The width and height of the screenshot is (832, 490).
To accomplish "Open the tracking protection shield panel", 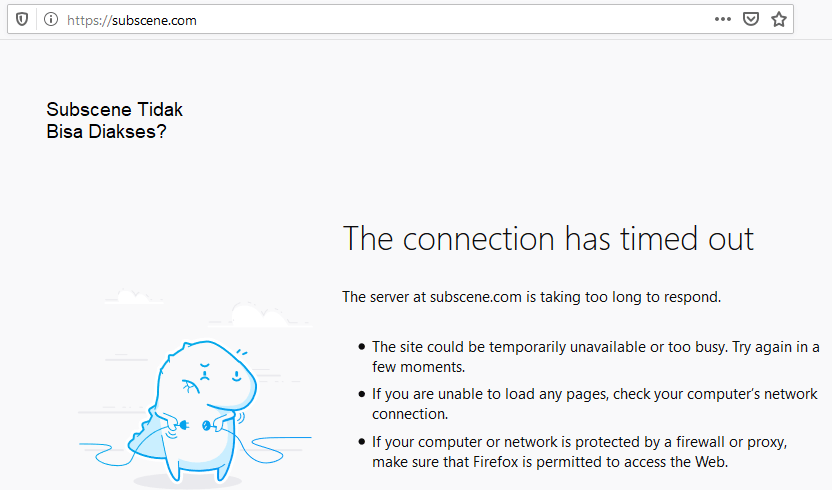I will point(22,19).
